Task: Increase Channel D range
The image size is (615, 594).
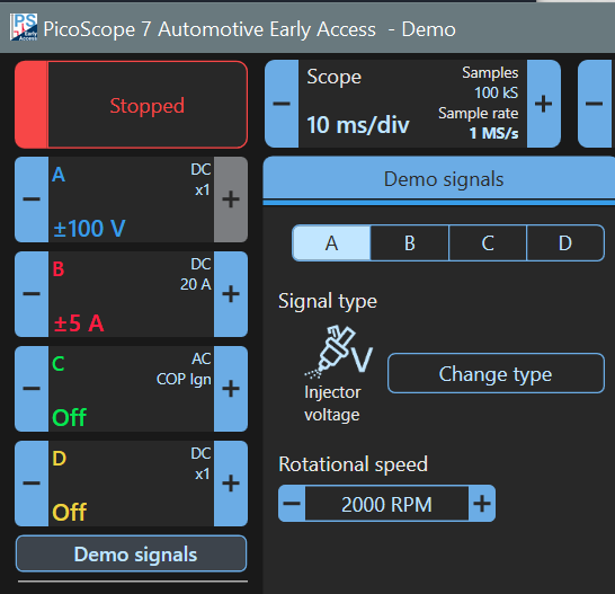Action: (x=231, y=483)
